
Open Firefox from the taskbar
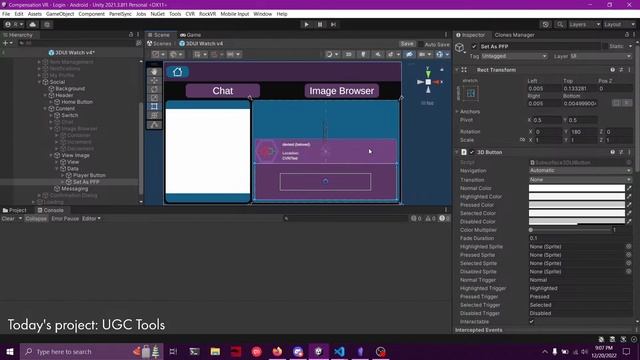click(x=277, y=351)
